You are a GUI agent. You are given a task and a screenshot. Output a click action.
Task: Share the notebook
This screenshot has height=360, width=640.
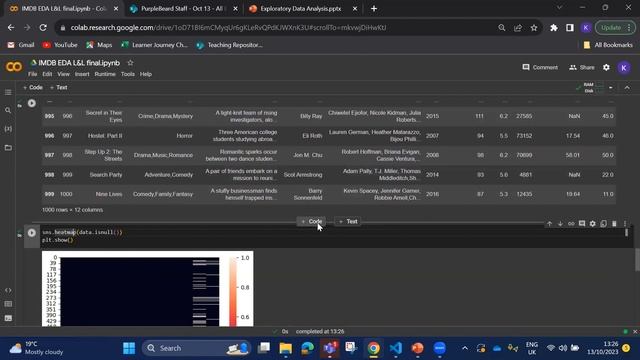pos(582,67)
